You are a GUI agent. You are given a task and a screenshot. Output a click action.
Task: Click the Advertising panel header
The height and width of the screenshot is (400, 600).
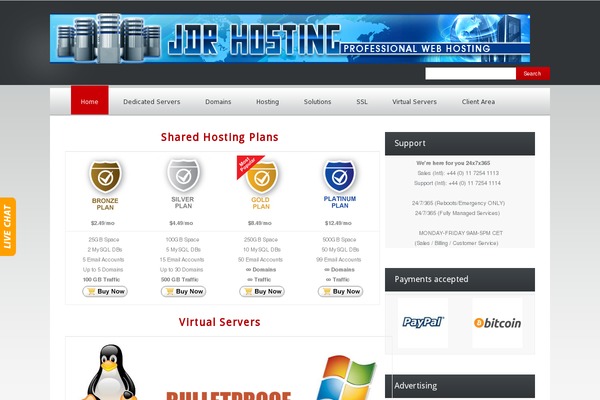(x=460, y=386)
